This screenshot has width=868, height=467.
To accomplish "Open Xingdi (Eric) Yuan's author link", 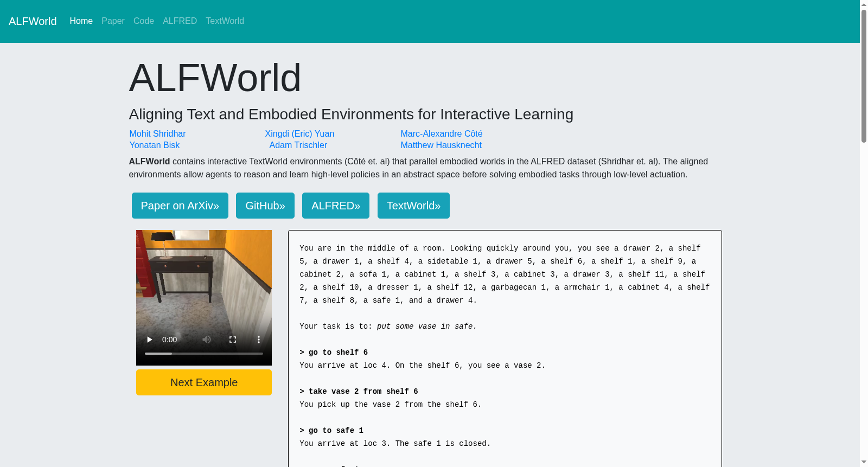I will coord(299,134).
